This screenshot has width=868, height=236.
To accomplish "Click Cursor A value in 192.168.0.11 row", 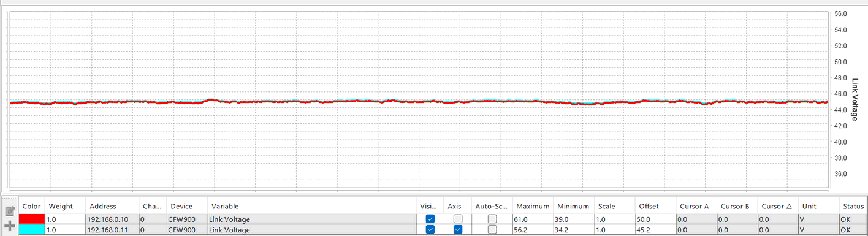I will click(x=696, y=229).
